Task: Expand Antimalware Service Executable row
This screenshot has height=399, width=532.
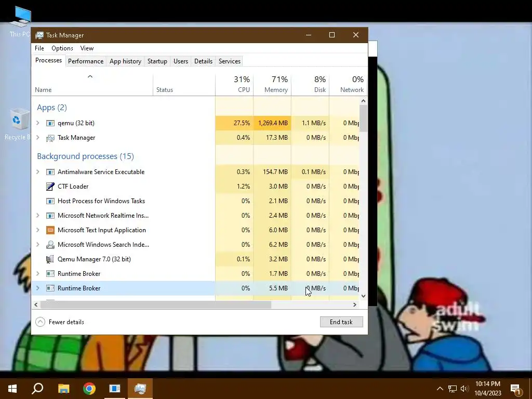Action: click(38, 172)
